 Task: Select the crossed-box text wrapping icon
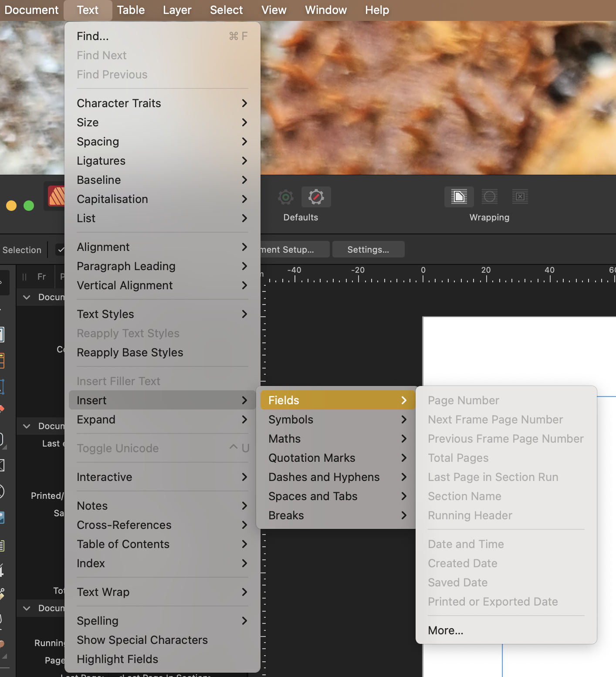(520, 197)
